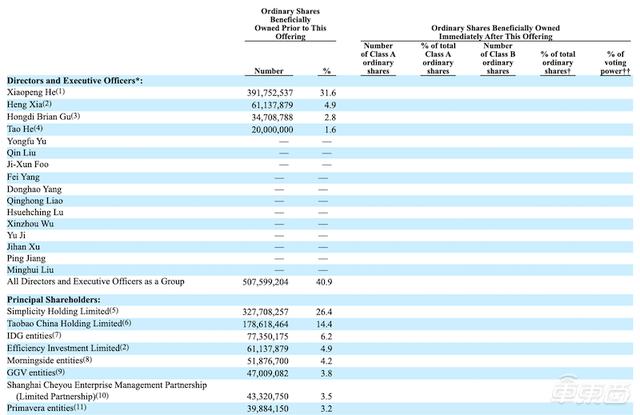640x415 pixels.
Task: Select the value 391,752,537
Action: [x=270, y=93]
